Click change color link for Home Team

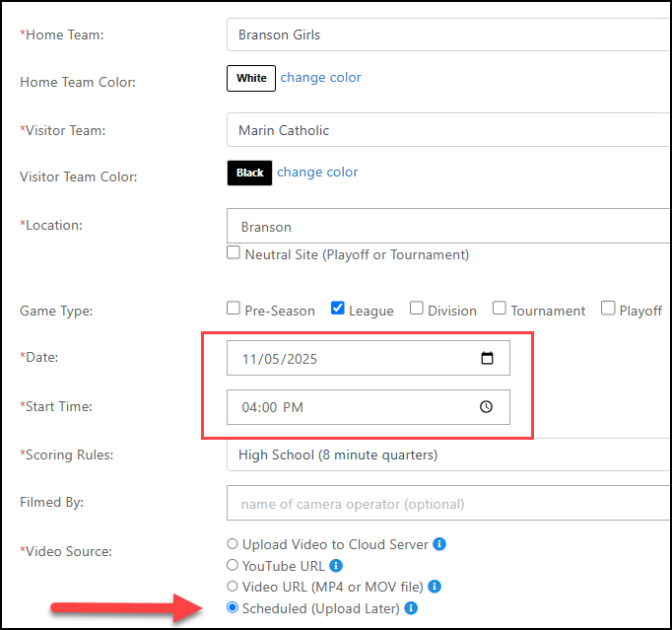click(320, 77)
